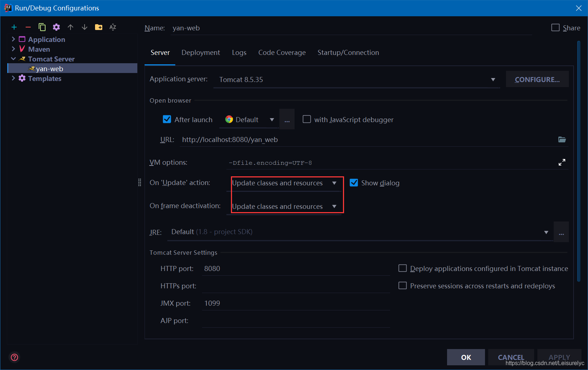Move the configuration up with the arrow icon
588x370 pixels.
click(x=70, y=27)
